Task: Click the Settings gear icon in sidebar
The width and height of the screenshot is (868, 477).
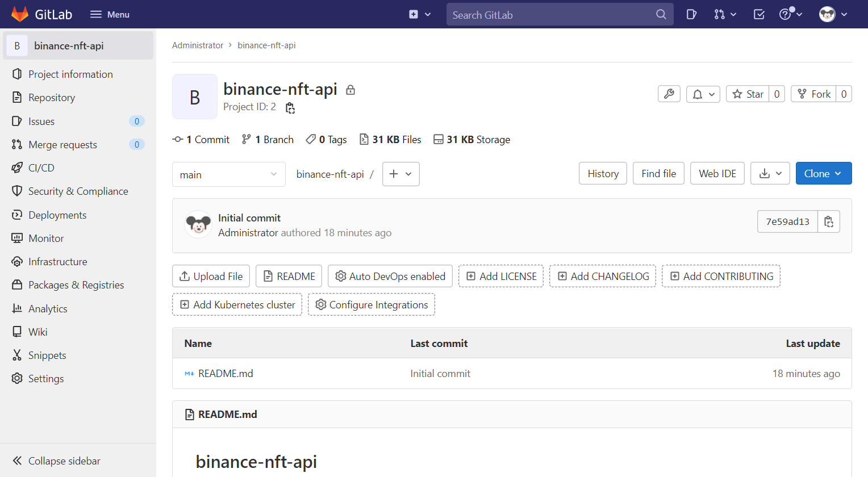Action: [17, 379]
